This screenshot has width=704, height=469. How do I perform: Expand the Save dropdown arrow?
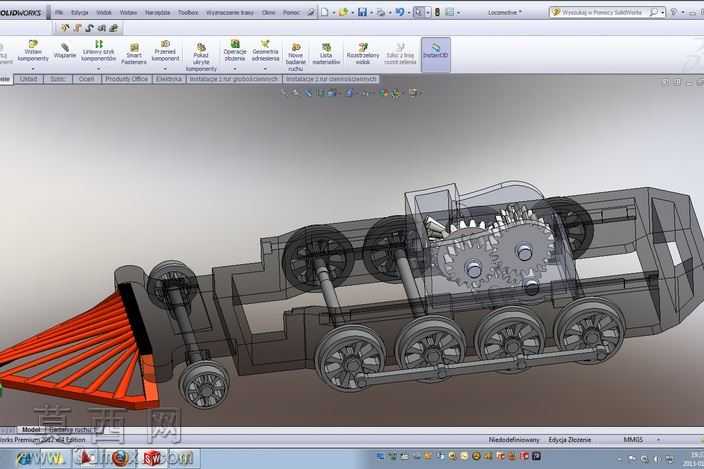[x=371, y=13]
